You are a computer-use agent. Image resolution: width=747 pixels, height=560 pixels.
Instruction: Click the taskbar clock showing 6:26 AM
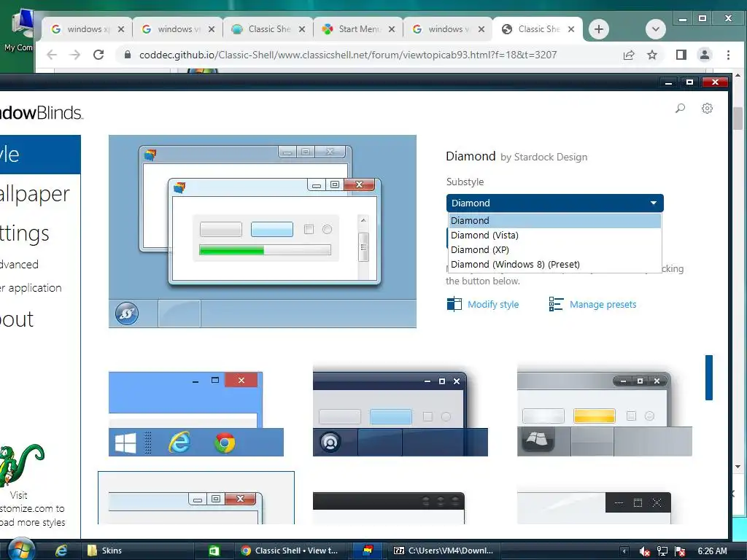[x=712, y=551]
